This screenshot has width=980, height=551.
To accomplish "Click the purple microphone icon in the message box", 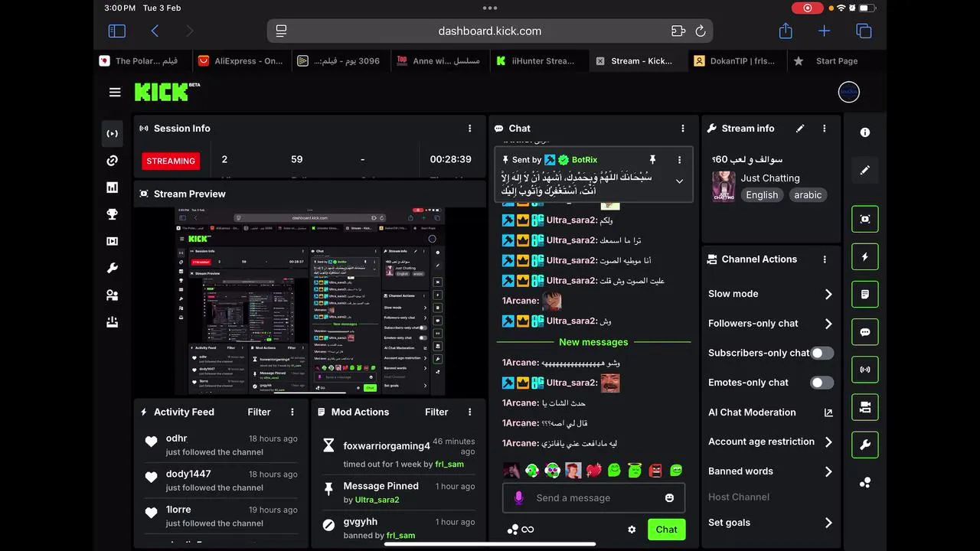I will pos(518,498).
